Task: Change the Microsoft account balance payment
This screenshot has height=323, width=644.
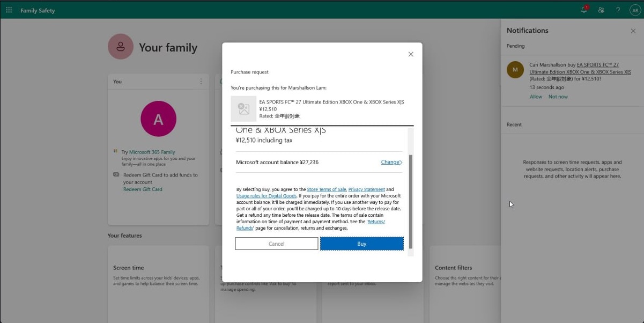Action: click(x=391, y=162)
